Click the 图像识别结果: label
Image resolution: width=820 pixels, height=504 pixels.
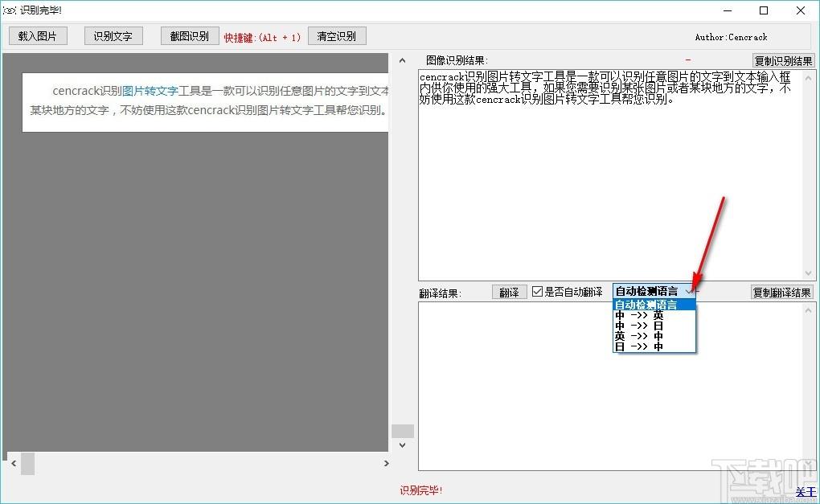(457, 60)
